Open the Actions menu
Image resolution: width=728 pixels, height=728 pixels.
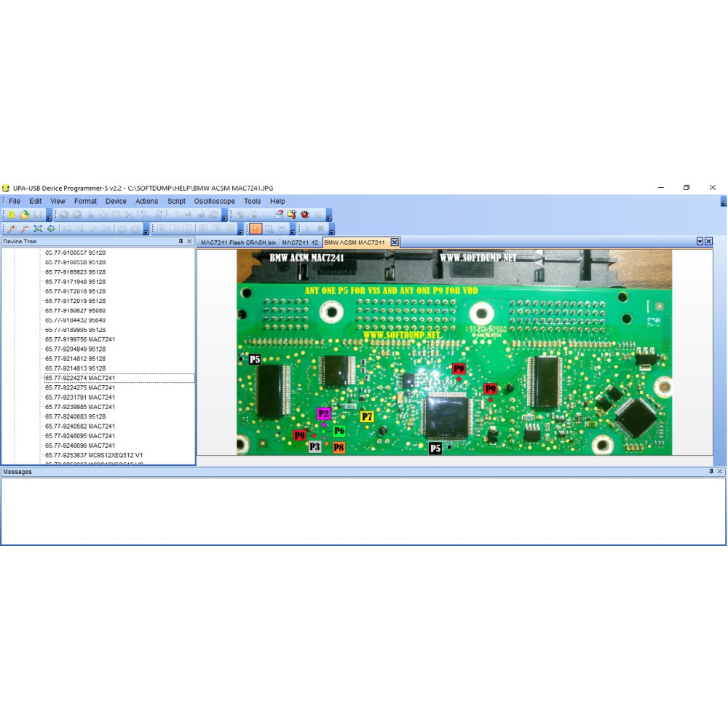[x=146, y=201]
